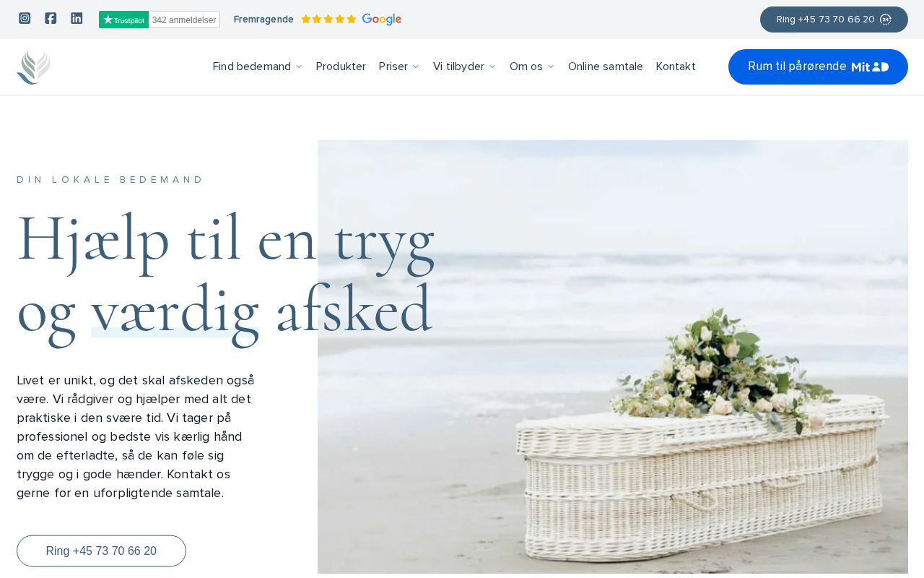Click the MitID logo in blue button

870,66
